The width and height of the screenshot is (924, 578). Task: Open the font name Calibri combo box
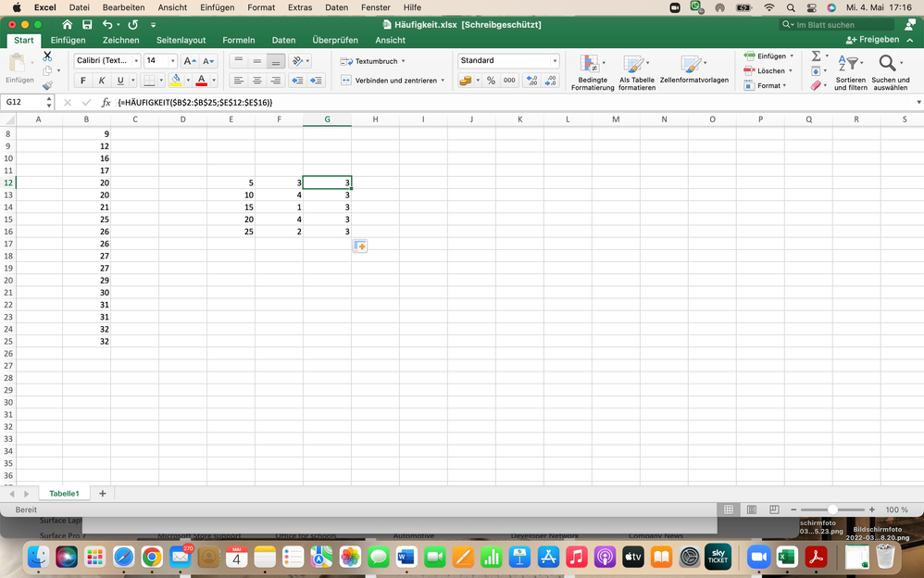pos(107,61)
